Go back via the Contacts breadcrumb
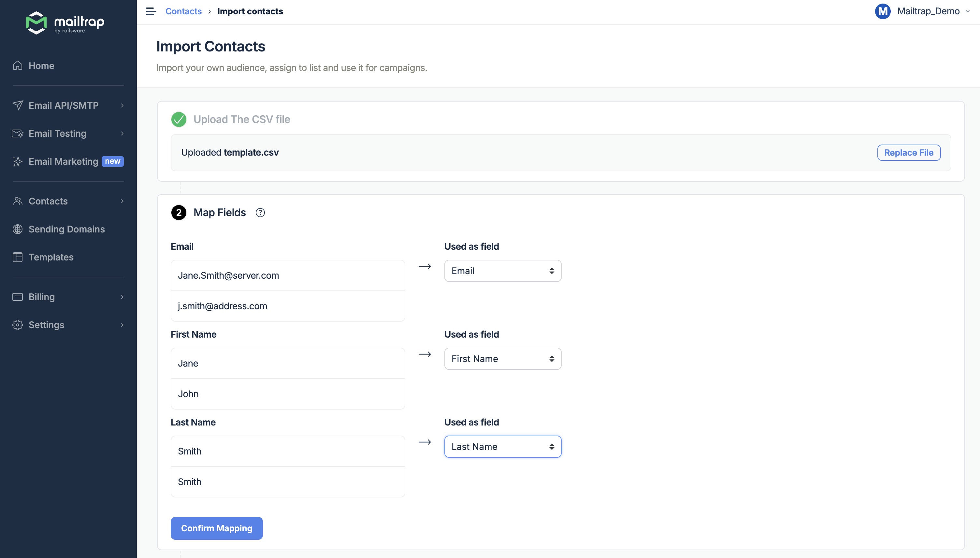Viewport: 980px width, 558px height. (x=184, y=11)
